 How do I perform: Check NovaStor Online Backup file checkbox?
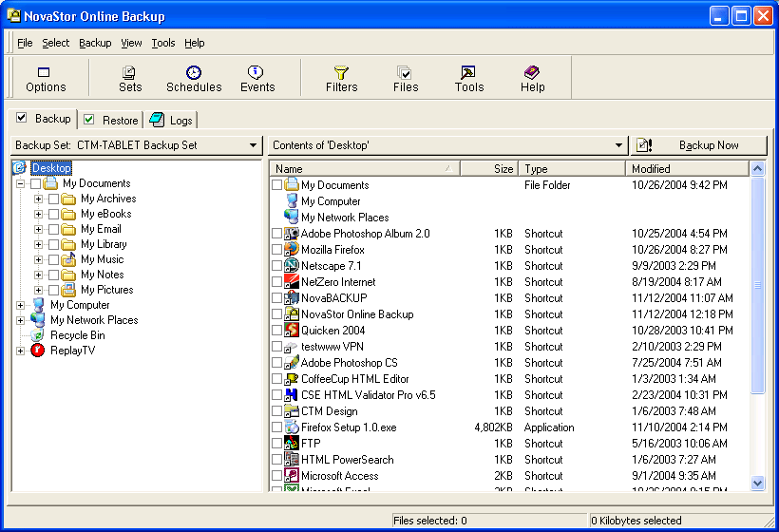pos(277,313)
